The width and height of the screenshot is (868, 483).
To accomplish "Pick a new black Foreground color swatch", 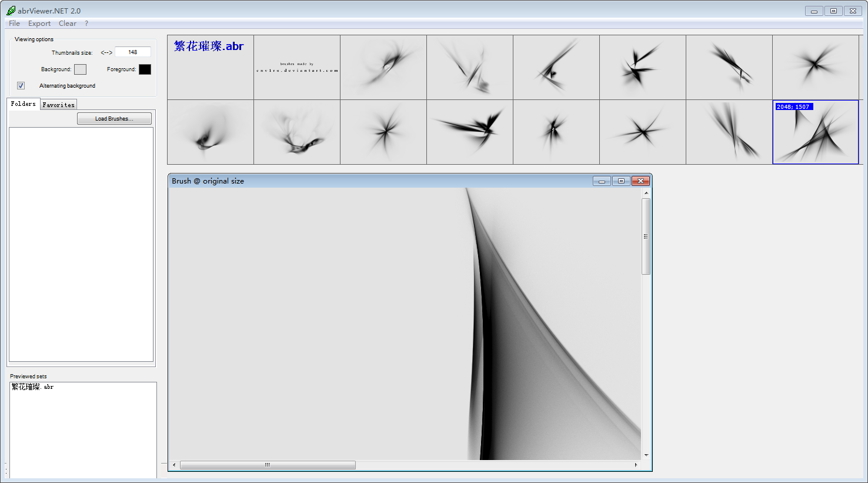I will tap(145, 69).
